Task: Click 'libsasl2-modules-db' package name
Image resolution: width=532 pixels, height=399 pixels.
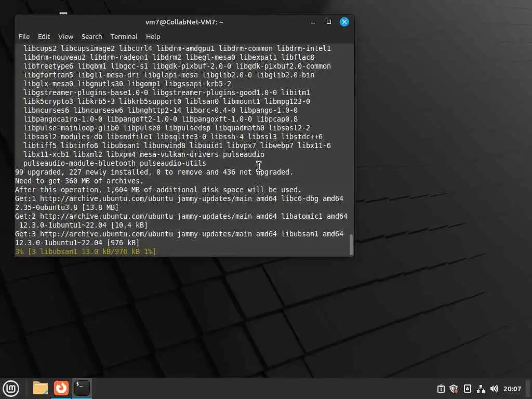Action: 63,137
